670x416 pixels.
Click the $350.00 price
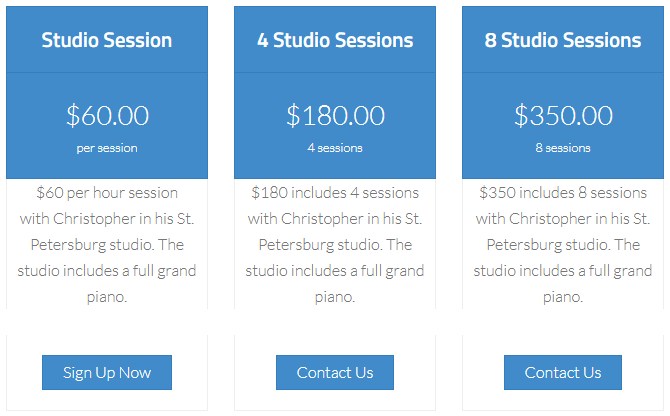coord(563,115)
